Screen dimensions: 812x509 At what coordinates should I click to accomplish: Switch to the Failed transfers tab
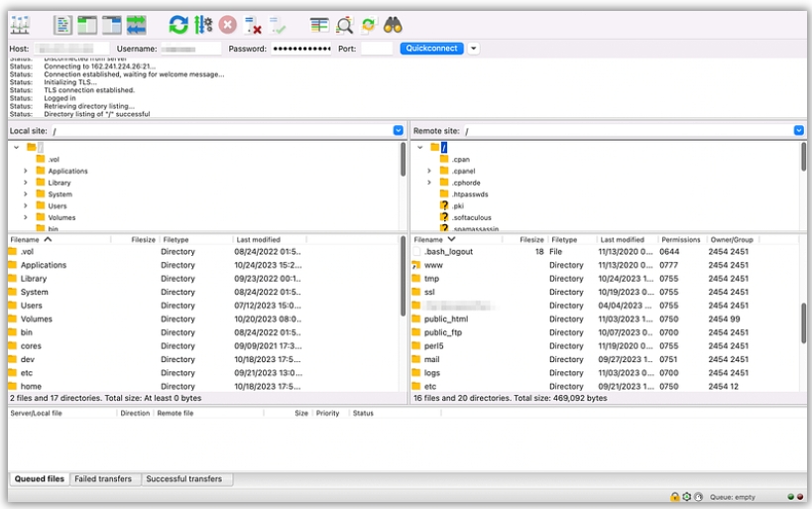(x=103, y=479)
